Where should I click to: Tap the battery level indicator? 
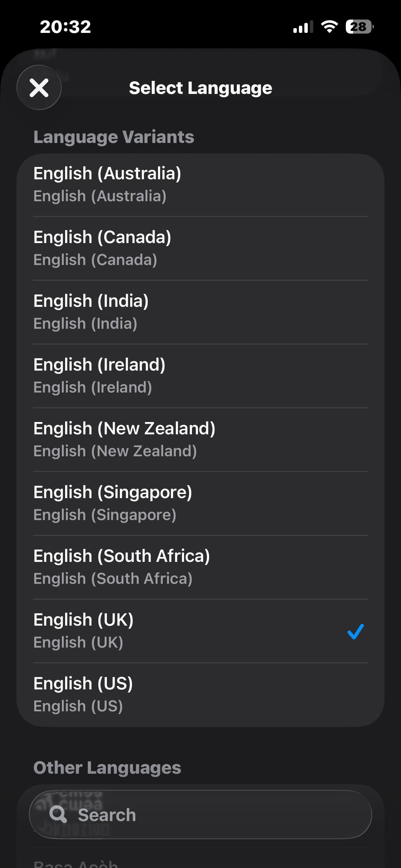tap(359, 27)
